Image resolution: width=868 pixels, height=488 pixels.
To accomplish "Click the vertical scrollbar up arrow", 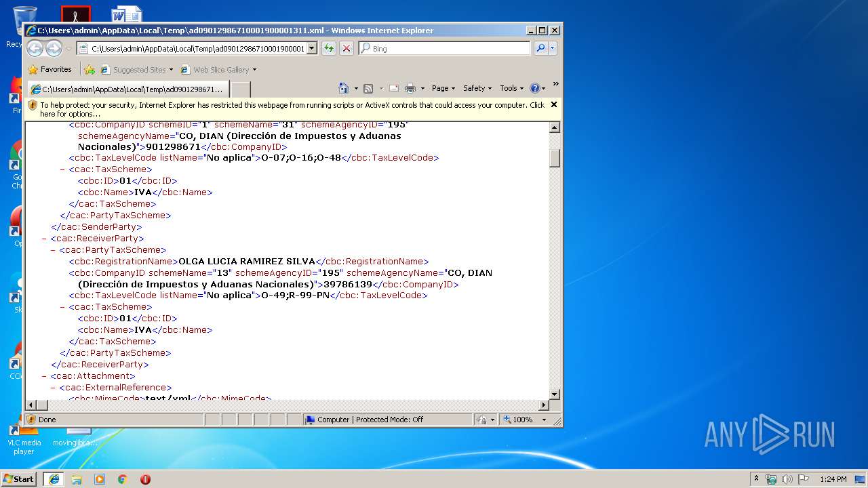I will pos(554,127).
